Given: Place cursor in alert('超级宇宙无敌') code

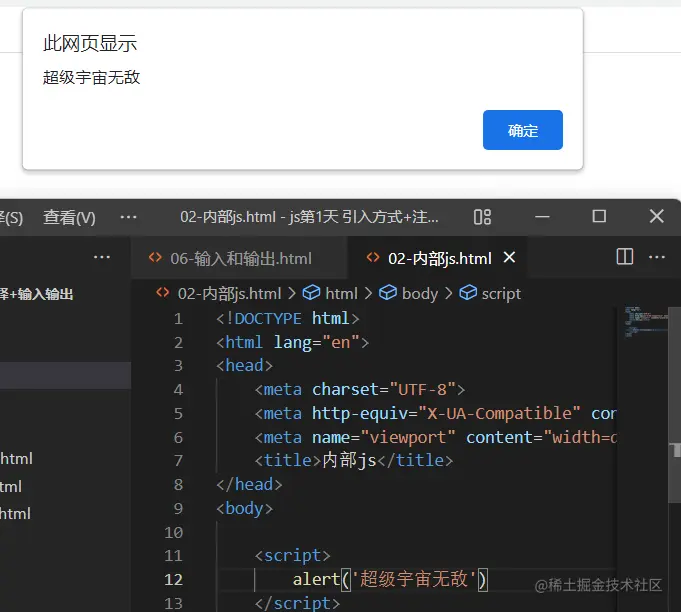Looking at the screenshot, I should (390, 579).
